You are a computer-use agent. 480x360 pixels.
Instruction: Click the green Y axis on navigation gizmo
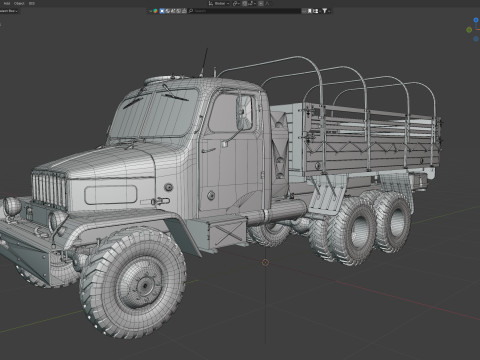coord(469,30)
